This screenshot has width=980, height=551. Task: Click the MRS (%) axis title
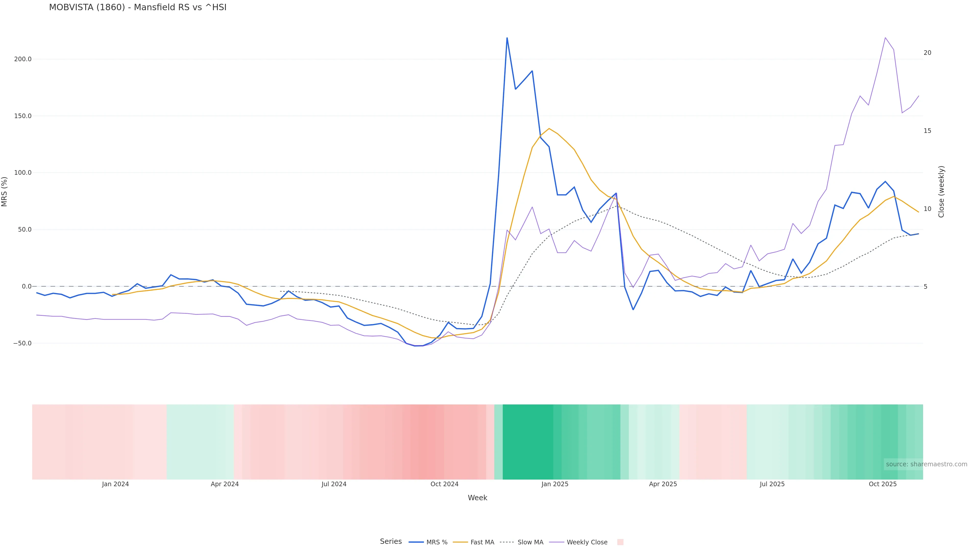(5, 192)
